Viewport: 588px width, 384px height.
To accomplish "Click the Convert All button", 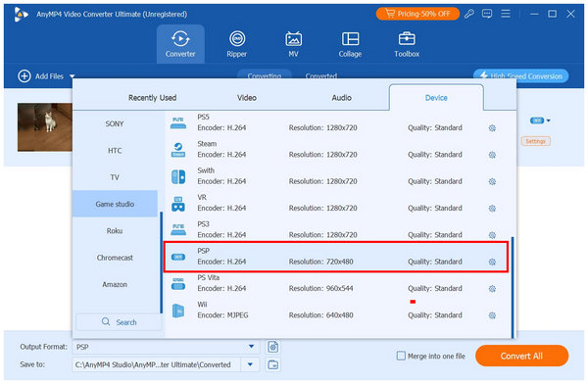I will (521, 356).
